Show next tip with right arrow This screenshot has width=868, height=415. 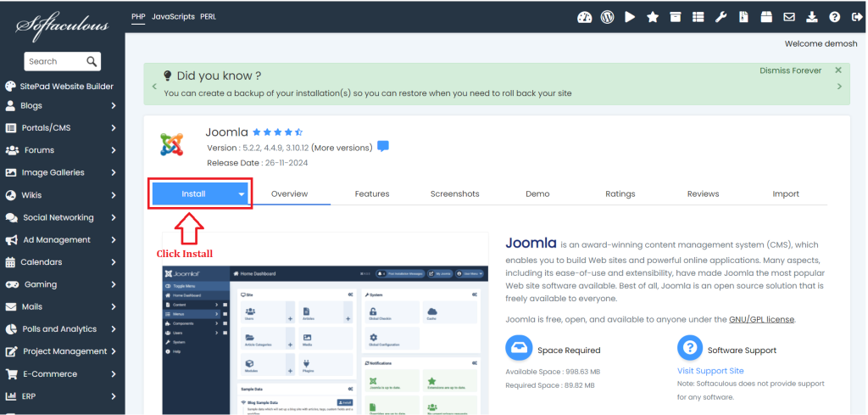[840, 87]
